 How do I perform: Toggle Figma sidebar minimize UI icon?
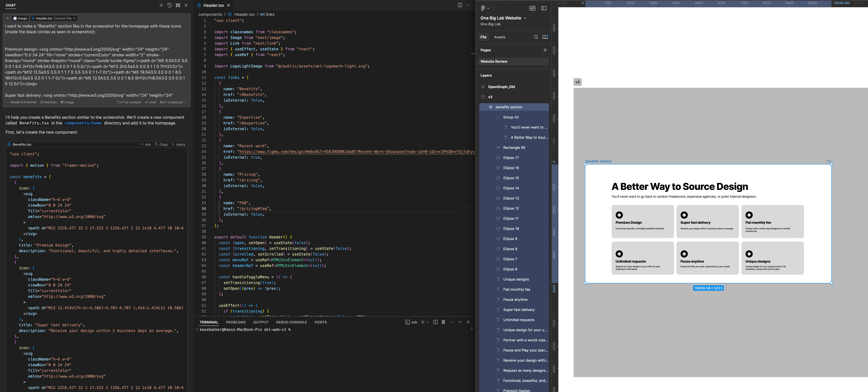[x=544, y=8]
